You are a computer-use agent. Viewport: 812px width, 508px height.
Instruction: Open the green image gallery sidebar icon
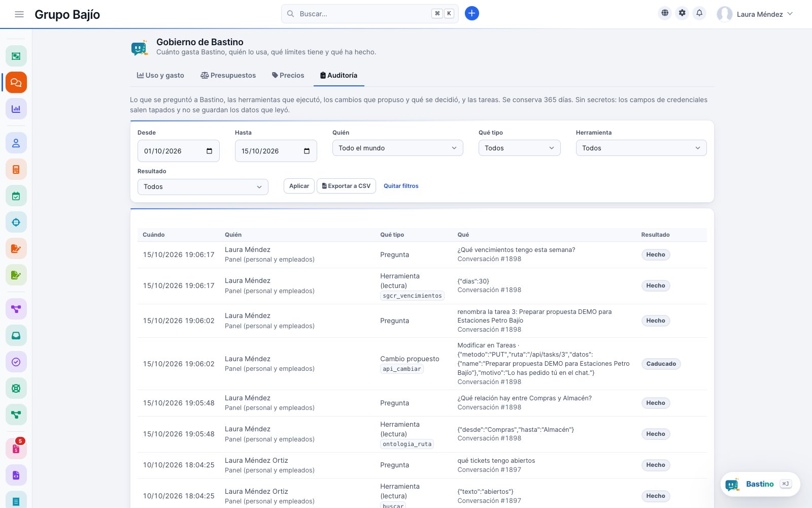[16, 56]
